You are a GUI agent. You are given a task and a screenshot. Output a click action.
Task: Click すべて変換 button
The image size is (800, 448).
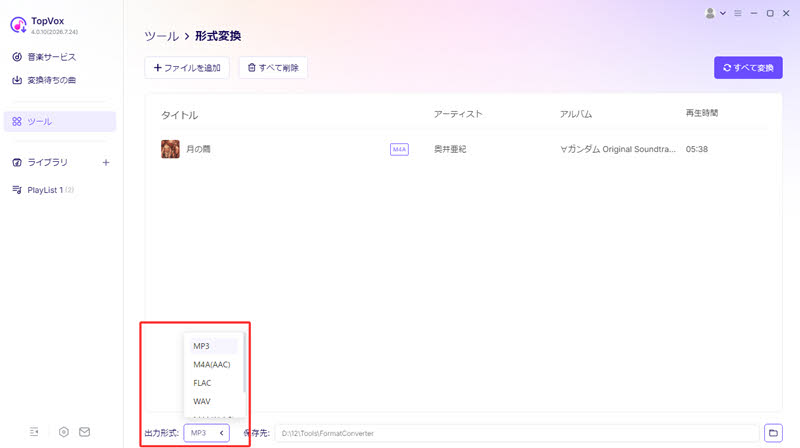[748, 67]
